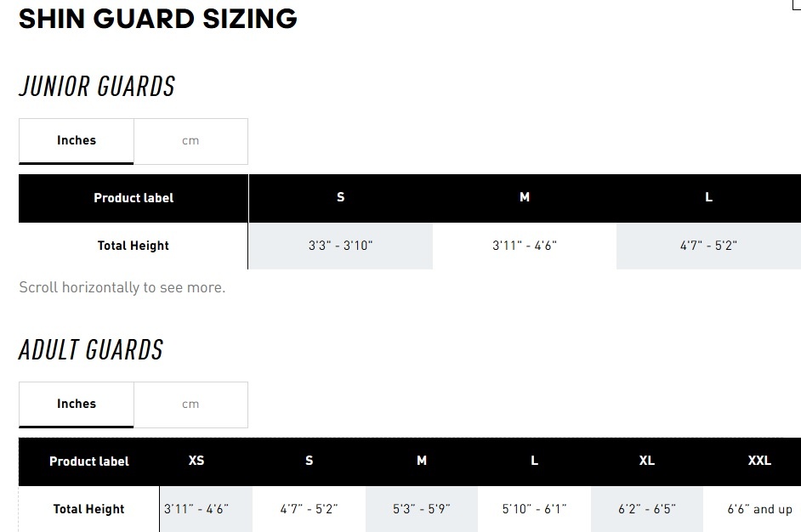Select the 3'3" - 3'10" height cell

pos(340,246)
